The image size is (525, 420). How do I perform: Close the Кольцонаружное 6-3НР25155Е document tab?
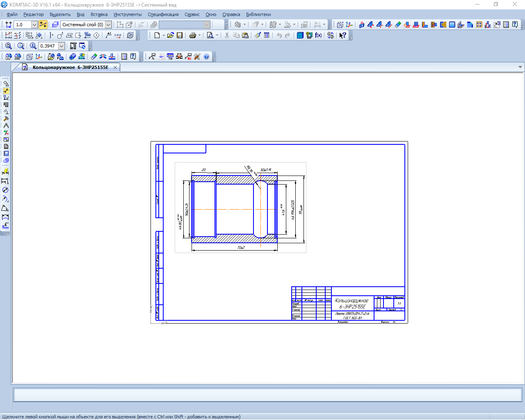[x=115, y=67]
